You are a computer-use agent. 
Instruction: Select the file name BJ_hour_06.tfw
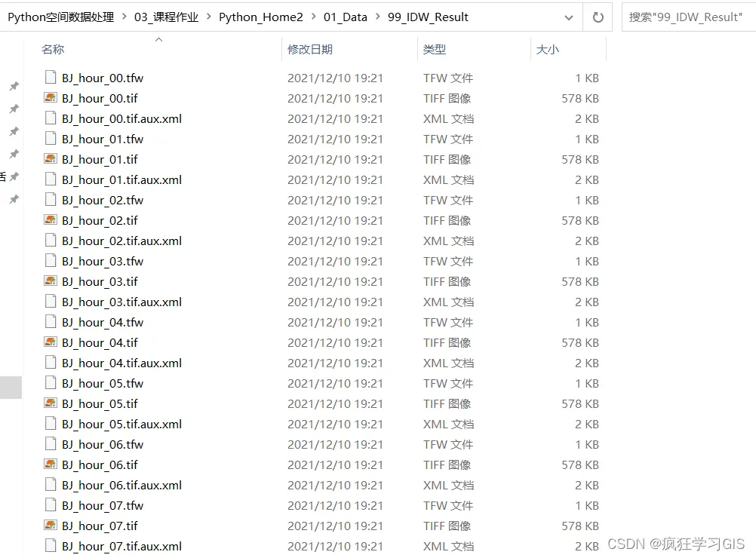point(102,444)
